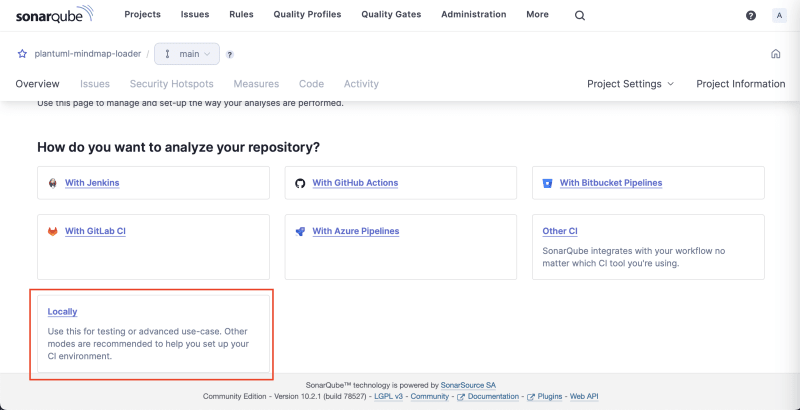Image resolution: width=800 pixels, height=410 pixels.
Task: Open the help question mark icon
Action: pos(751,15)
